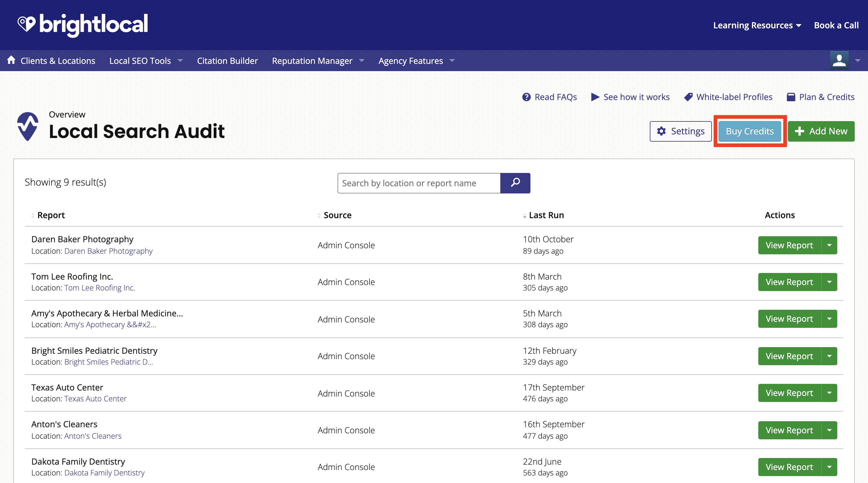Sort by Last Run column sort icon

click(x=525, y=215)
